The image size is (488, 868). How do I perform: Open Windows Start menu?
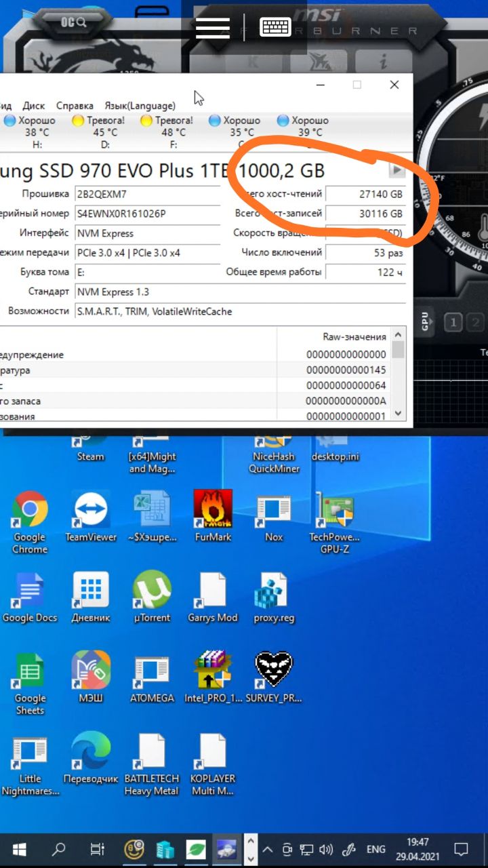point(20,848)
